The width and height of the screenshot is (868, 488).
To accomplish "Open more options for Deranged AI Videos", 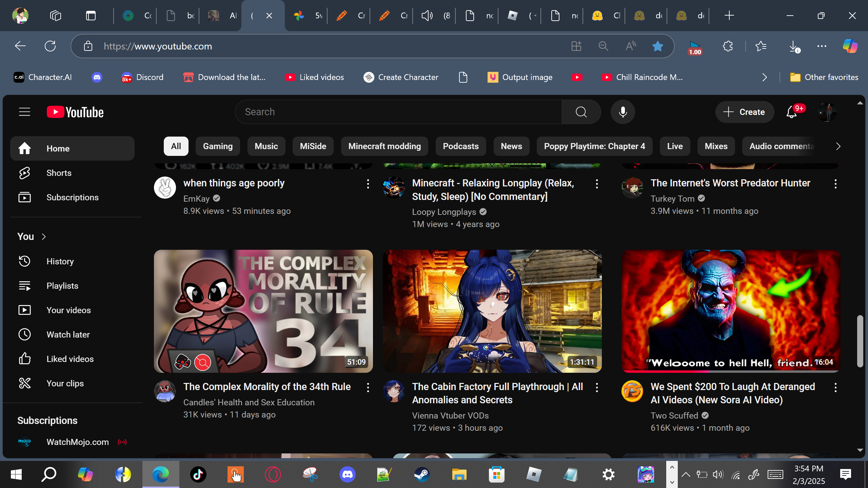I will pos(835,388).
